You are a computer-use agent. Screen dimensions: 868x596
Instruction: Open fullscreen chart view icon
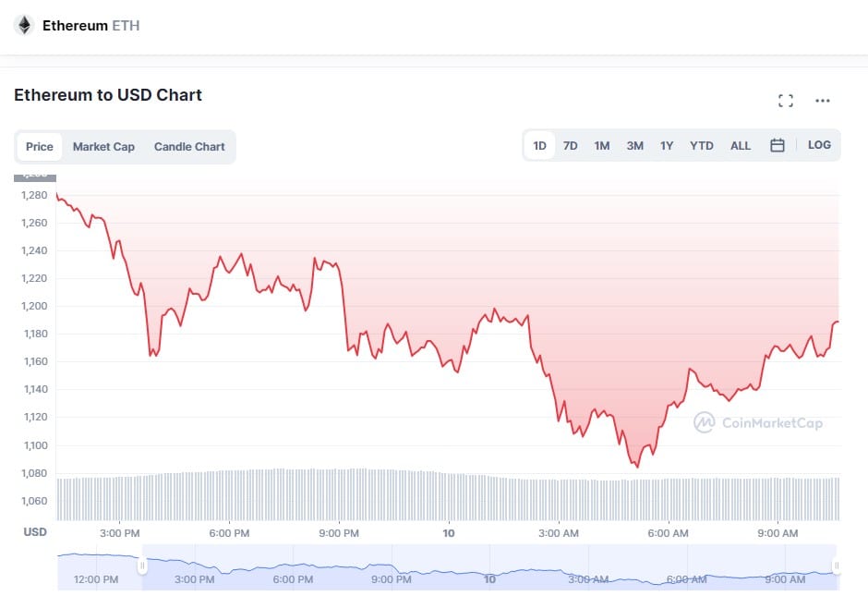[x=786, y=101]
